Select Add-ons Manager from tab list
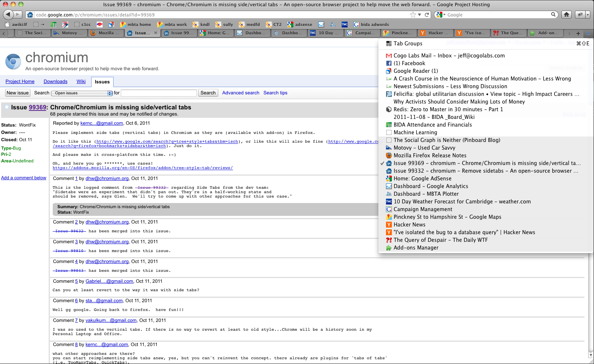Image resolution: width=594 pixels, height=364 pixels. 486,248
